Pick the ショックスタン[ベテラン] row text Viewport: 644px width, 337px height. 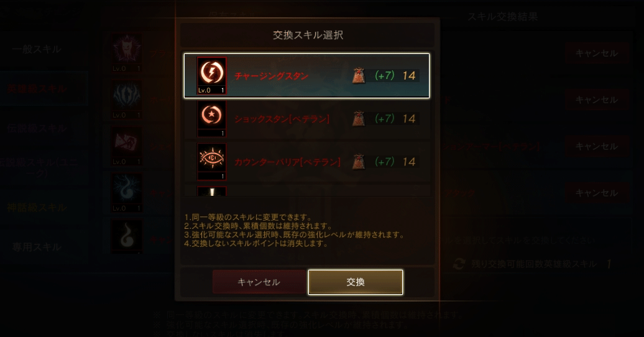(282, 119)
